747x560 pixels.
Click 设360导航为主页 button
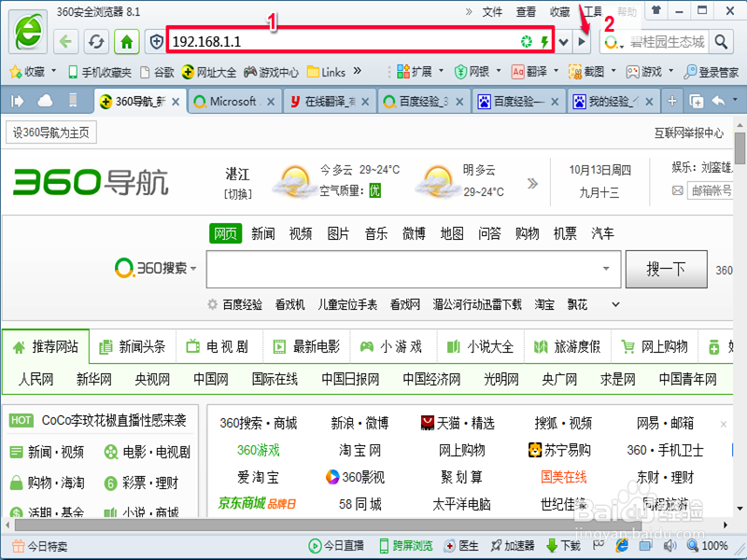pyautogui.click(x=51, y=133)
